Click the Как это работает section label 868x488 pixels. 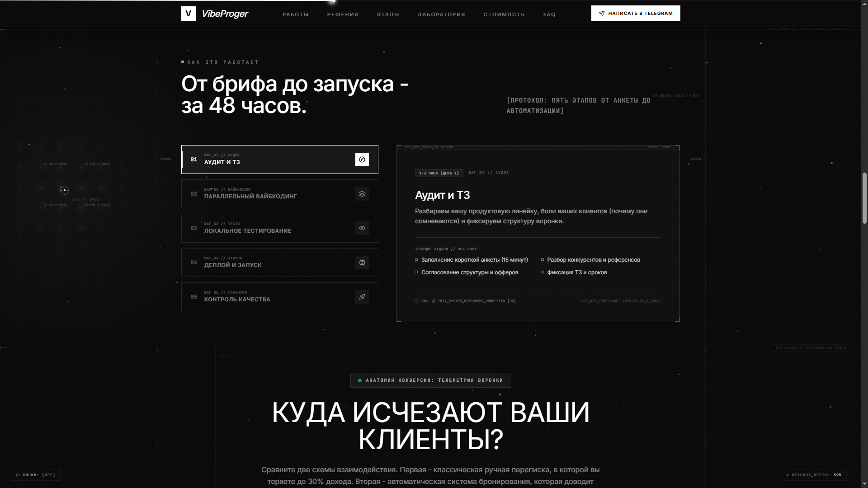[223, 62]
